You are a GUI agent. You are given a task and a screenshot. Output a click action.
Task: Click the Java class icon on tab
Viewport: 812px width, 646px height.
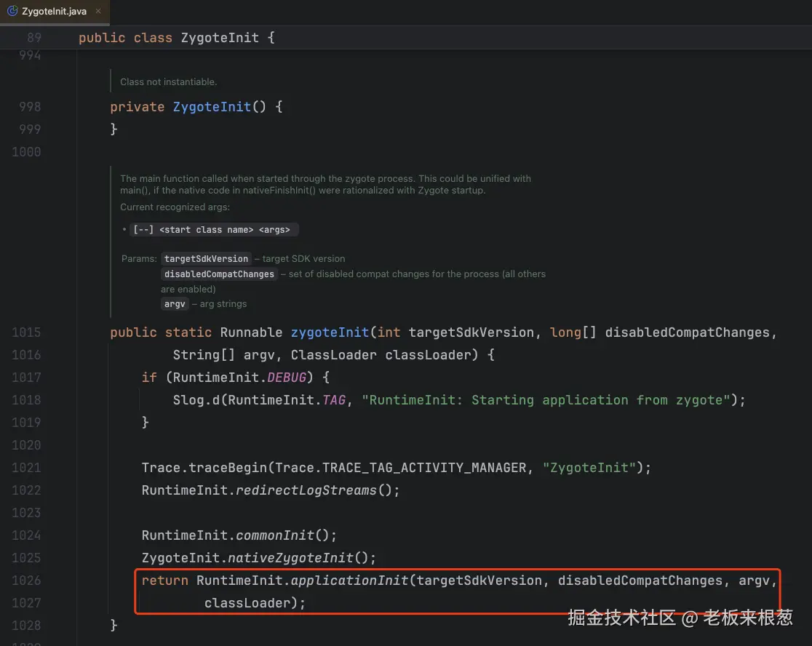tap(12, 11)
